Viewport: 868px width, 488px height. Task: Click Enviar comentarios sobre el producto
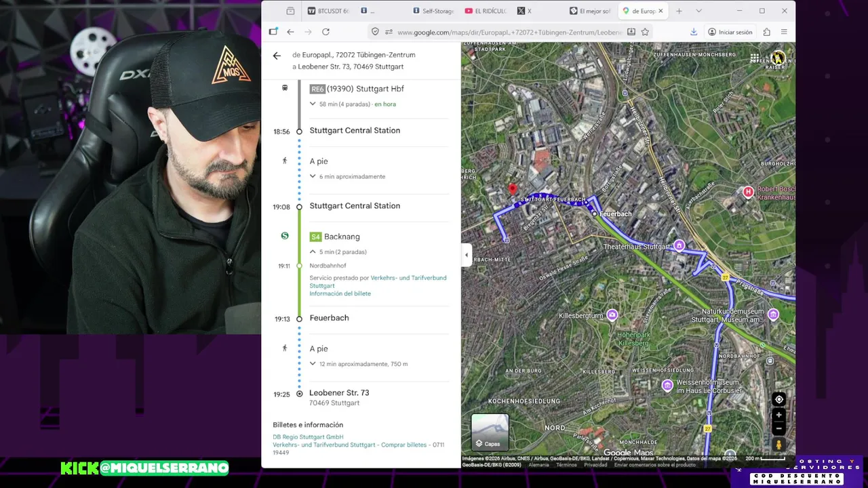[x=655, y=465]
